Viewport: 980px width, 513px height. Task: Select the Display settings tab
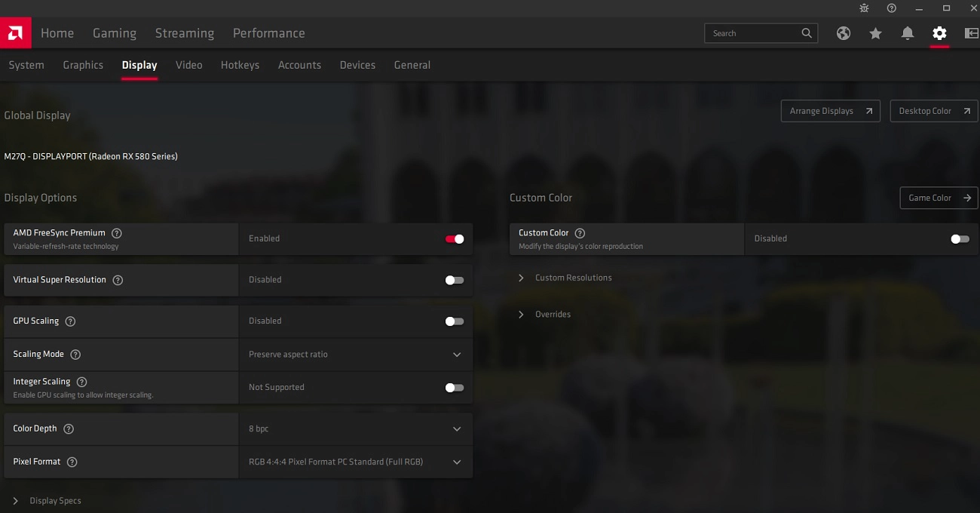(139, 65)
